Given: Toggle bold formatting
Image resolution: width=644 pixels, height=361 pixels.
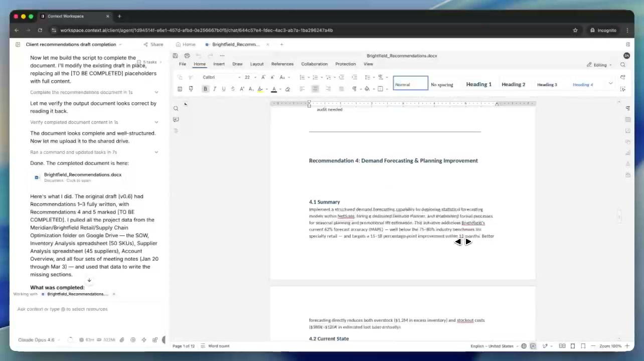Looking at the screenshot, I should point(205,89).
